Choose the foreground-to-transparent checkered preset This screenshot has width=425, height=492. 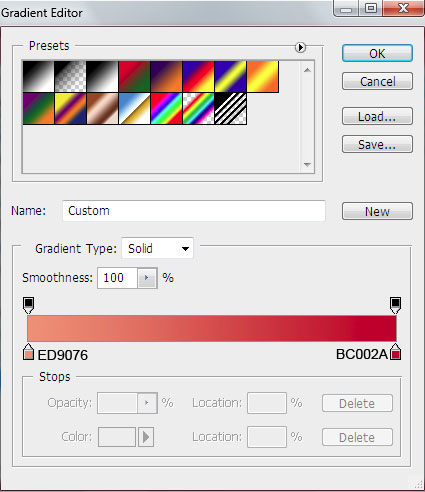[70, 76]
